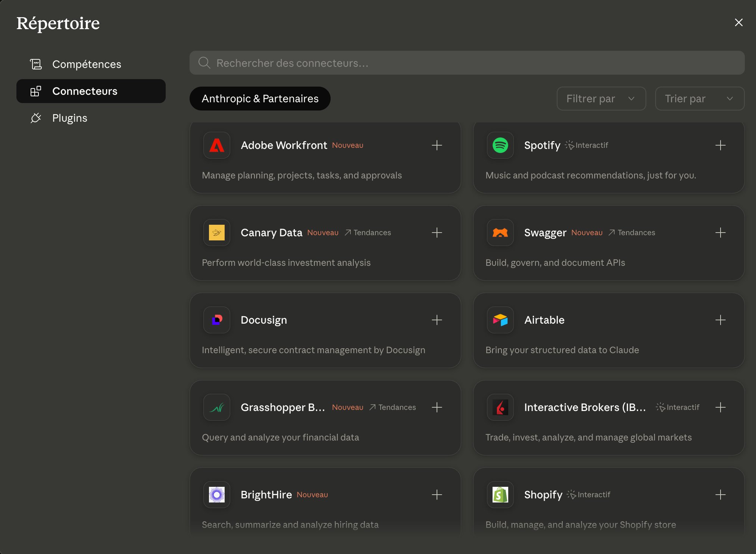Add the Interactive Brokers connector

[x=721, y=407]
